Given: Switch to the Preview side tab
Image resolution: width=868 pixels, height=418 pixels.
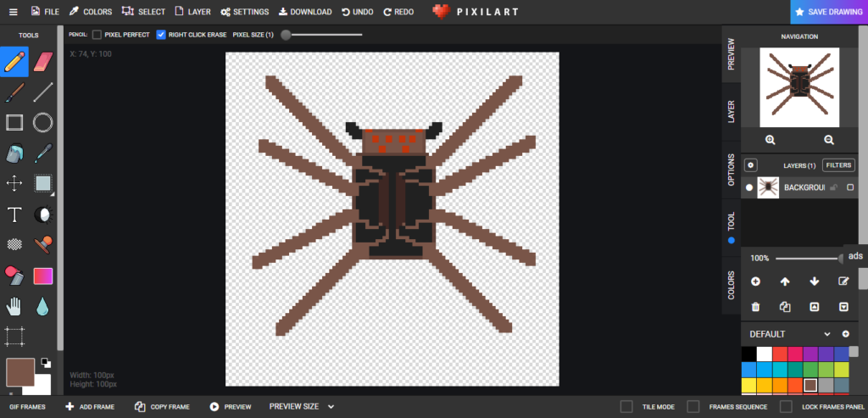Looking at the screenshot, I should [x=731, y=53].
